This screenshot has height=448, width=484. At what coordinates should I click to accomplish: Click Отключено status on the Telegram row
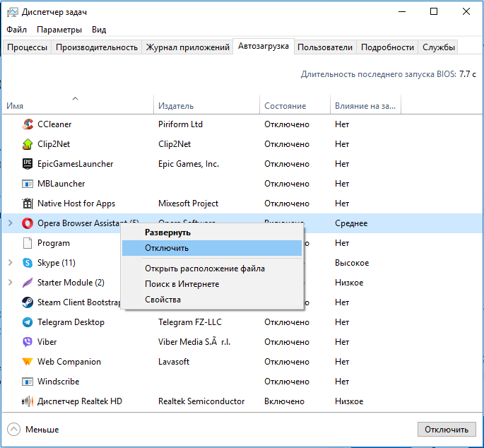click(x=287, y=322)
